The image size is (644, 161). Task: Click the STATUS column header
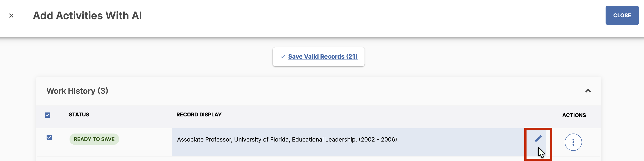click(x=79, y=114)
